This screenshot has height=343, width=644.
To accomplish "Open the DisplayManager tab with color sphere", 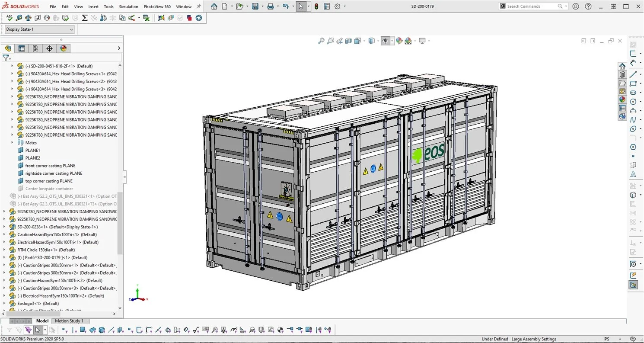I will point(64,48).
